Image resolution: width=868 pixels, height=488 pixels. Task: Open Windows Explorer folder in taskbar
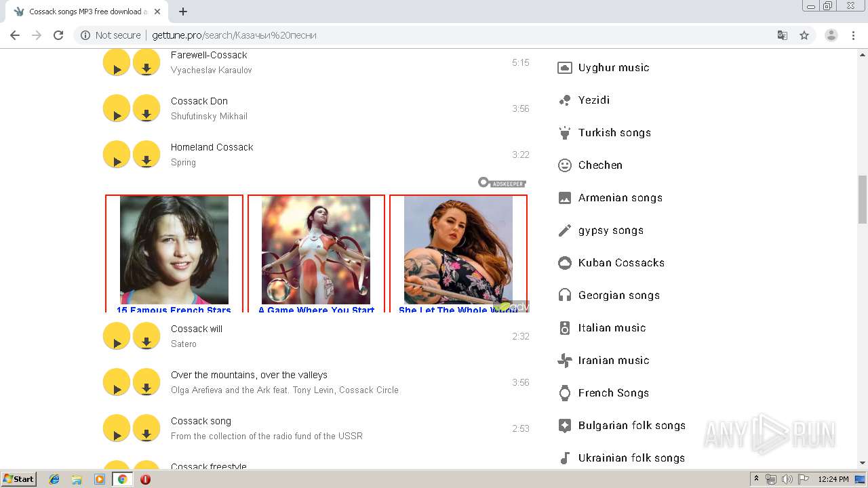tap(77, 479)
